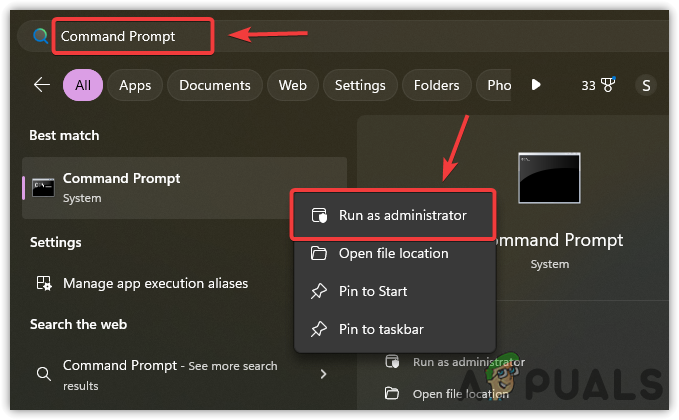This screenshot has height=420, width=679.
Task: Go back with the left arrow icon
Action: [42, 85]
